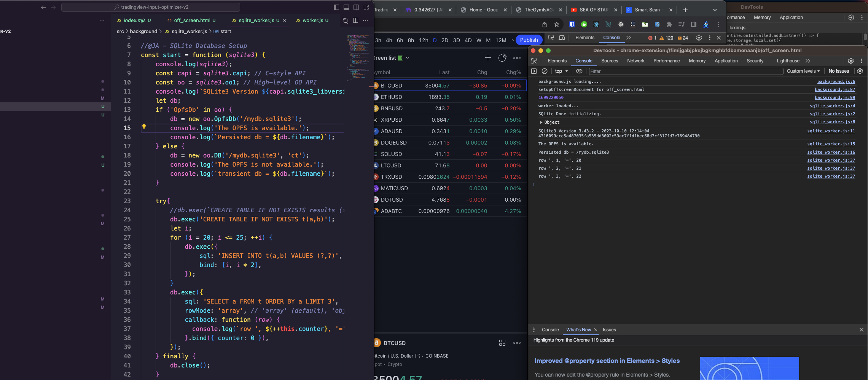868x380 pixels.
Task: Open Chrome Extensions puzzle icon
Action: (x=669, y=24)
